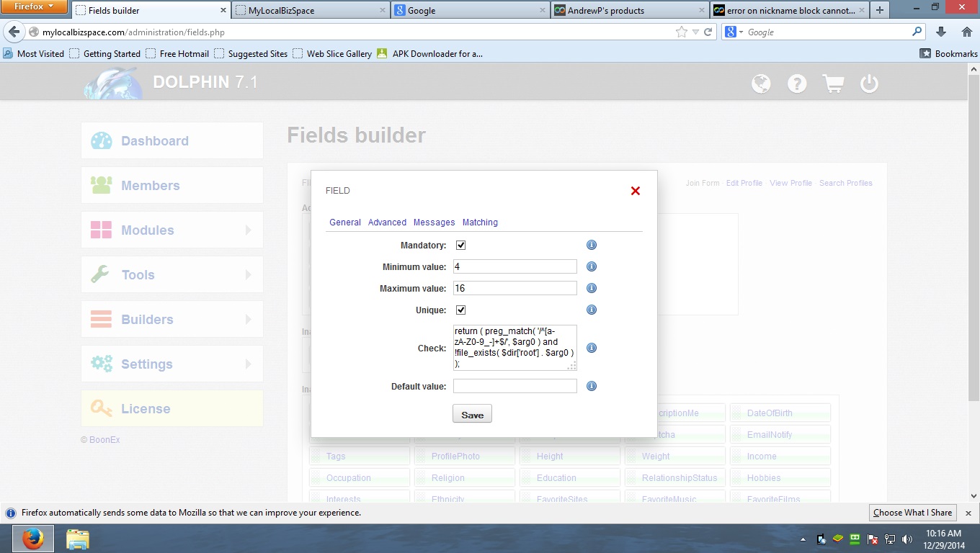980x553 pixels.
Task: Open the search engine selector dropdown
Action: (735, 32)
